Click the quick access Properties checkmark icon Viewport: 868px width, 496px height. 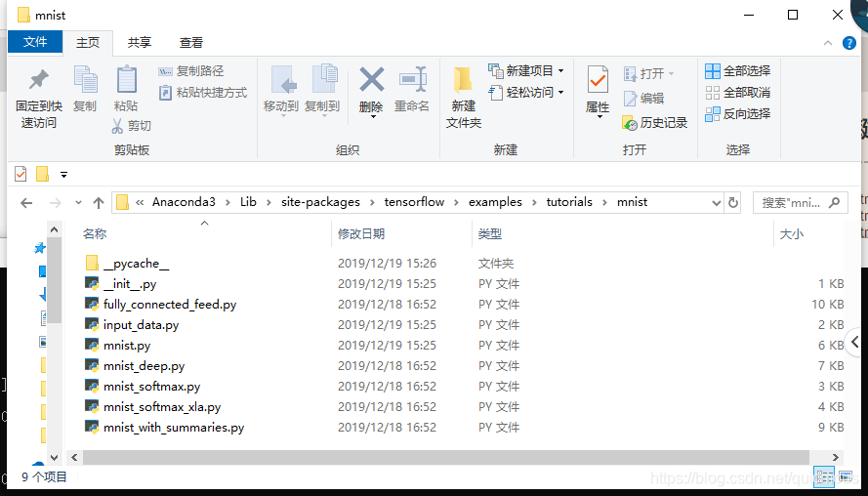tap(21, 174)
